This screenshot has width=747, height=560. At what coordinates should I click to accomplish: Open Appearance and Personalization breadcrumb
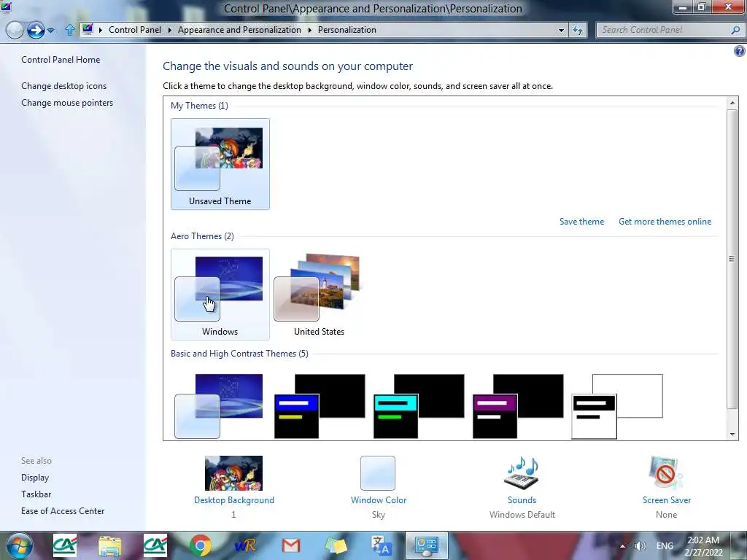(239, 29)
